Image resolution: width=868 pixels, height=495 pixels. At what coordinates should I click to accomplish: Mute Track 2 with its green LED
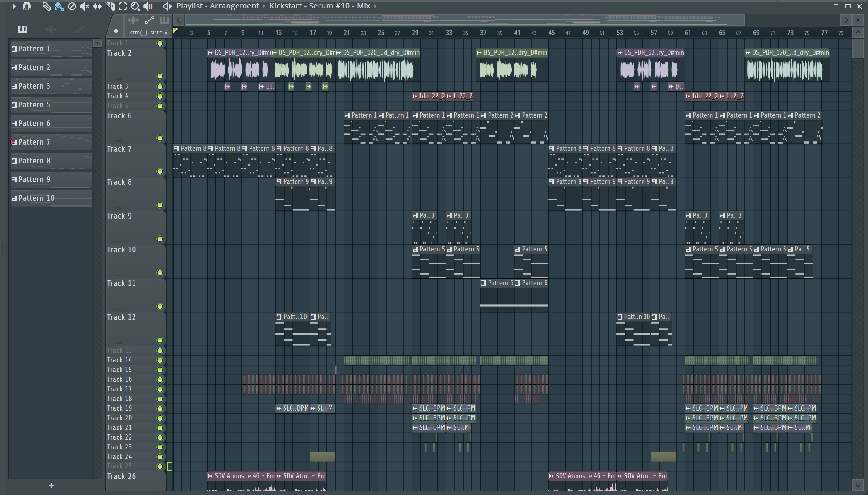(160, 76)
